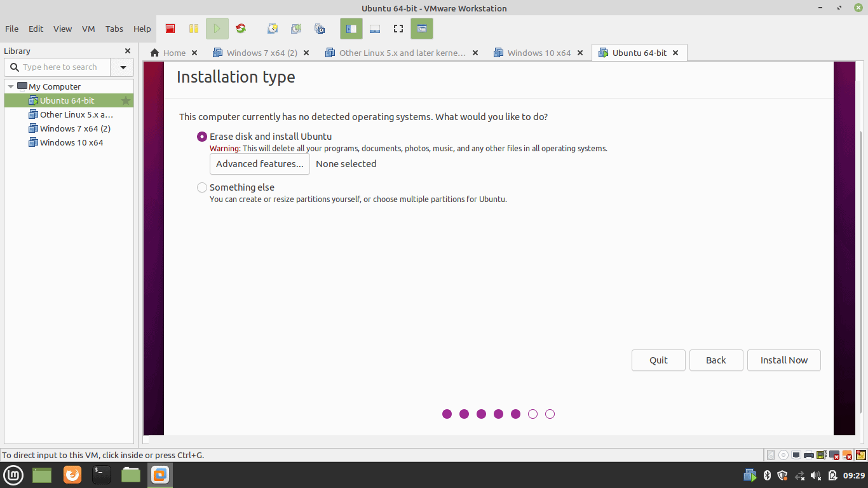Click the red Power Off toolbar icon
This screenshot has height=488, width=868.
(170, 29)
